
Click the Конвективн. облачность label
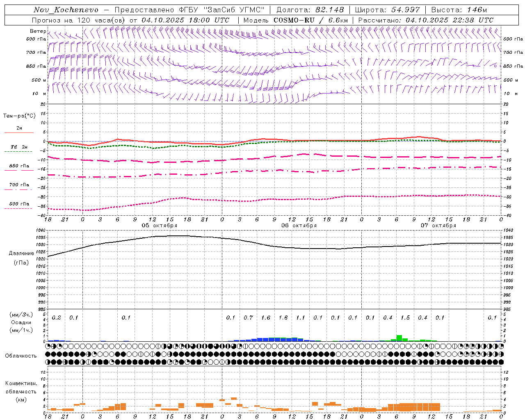21,388
